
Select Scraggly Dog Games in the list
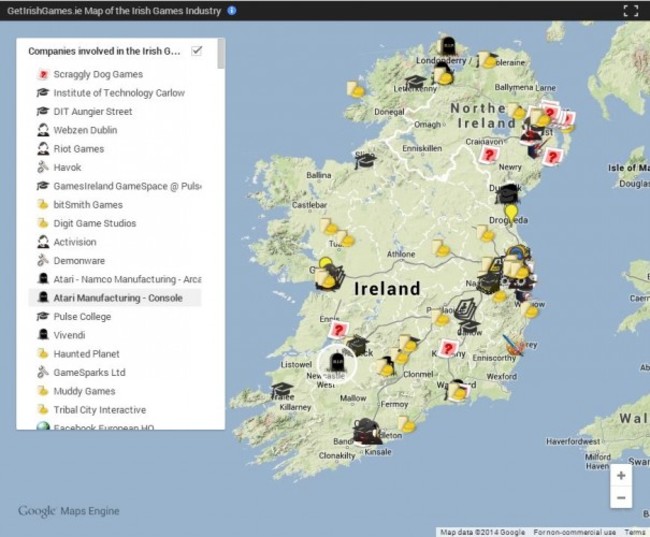pos(98,74)
